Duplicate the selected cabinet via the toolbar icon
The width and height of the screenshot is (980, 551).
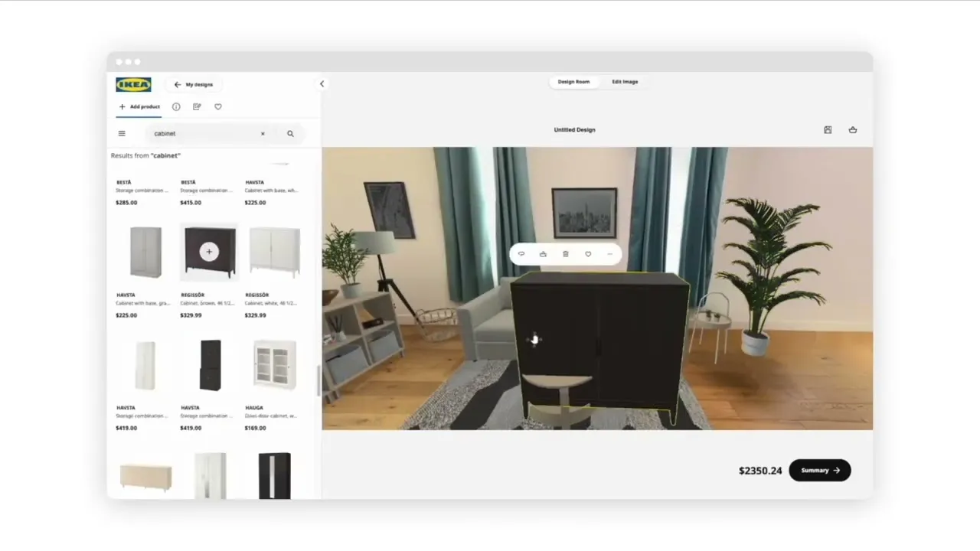(x=543, y=253)
